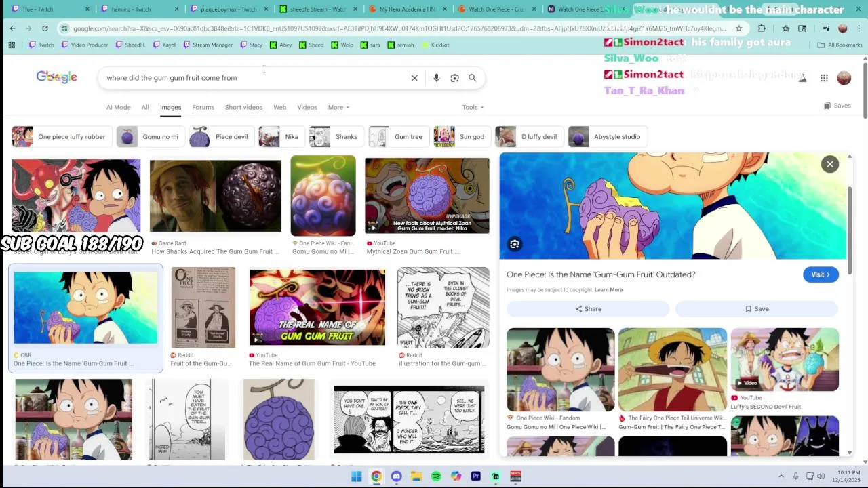
Task: Select the 'Gum tree' filter chip
Action: pos(399,136)
